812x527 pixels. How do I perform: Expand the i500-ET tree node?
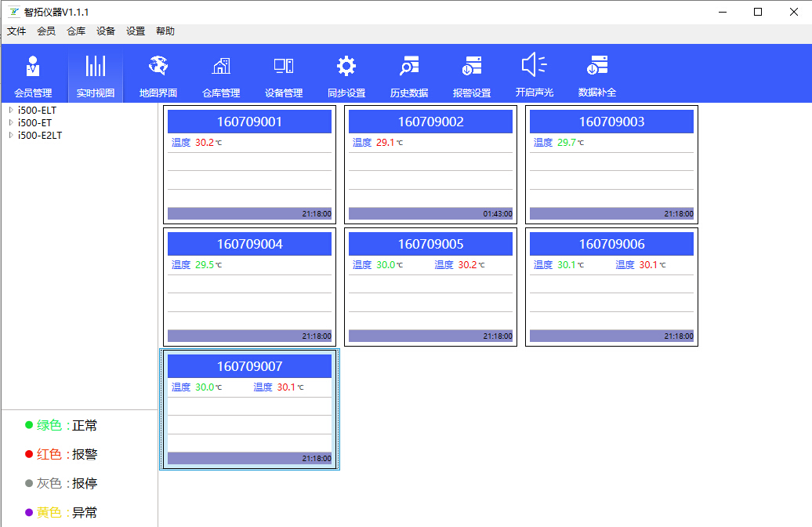click(x=11, y=123)
